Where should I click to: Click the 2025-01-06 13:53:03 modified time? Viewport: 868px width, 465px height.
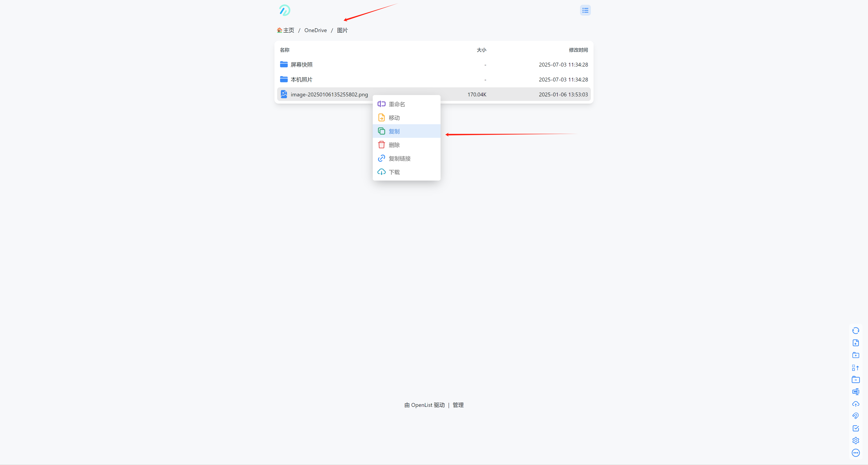[x=563, y=94]
